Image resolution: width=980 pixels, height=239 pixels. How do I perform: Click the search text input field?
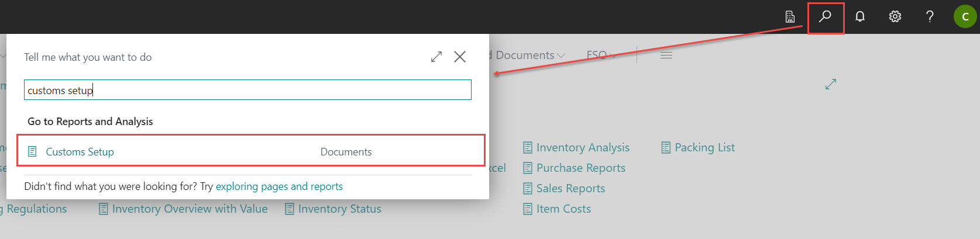(x=247, y=90)
